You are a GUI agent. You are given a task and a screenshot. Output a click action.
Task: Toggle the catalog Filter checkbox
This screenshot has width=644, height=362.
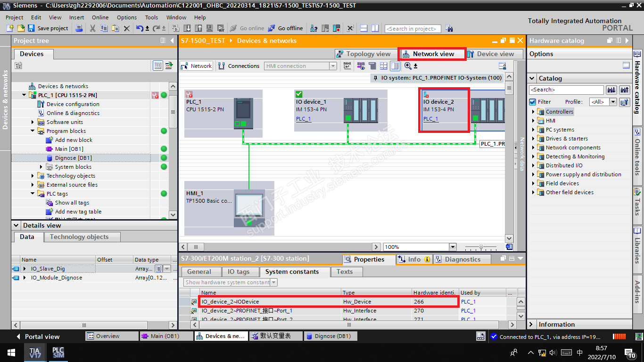coord(533,102)
